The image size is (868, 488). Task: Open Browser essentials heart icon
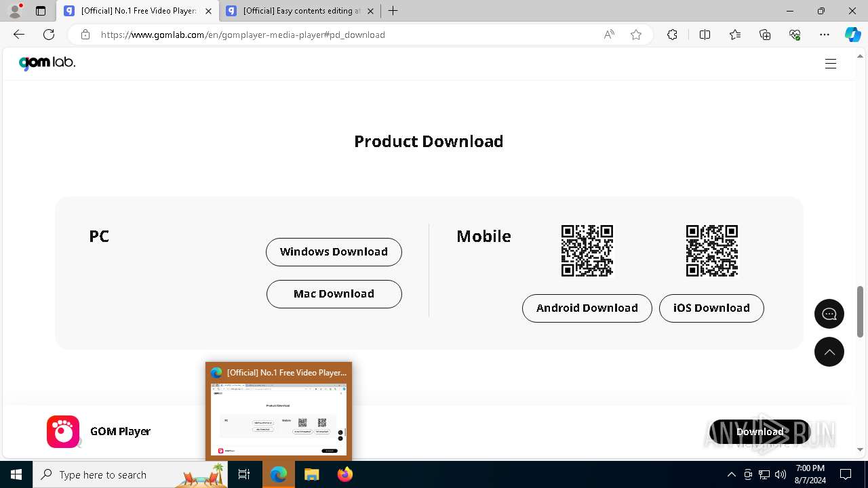[x=795, y=35]
